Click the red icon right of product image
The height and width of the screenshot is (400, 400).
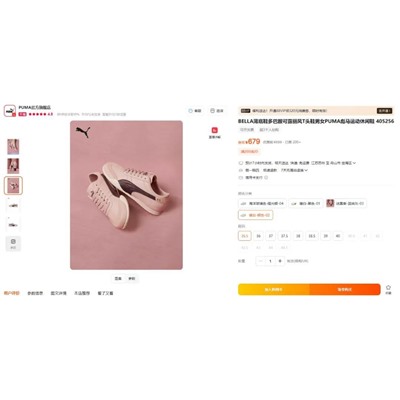(x=214, y=130)
